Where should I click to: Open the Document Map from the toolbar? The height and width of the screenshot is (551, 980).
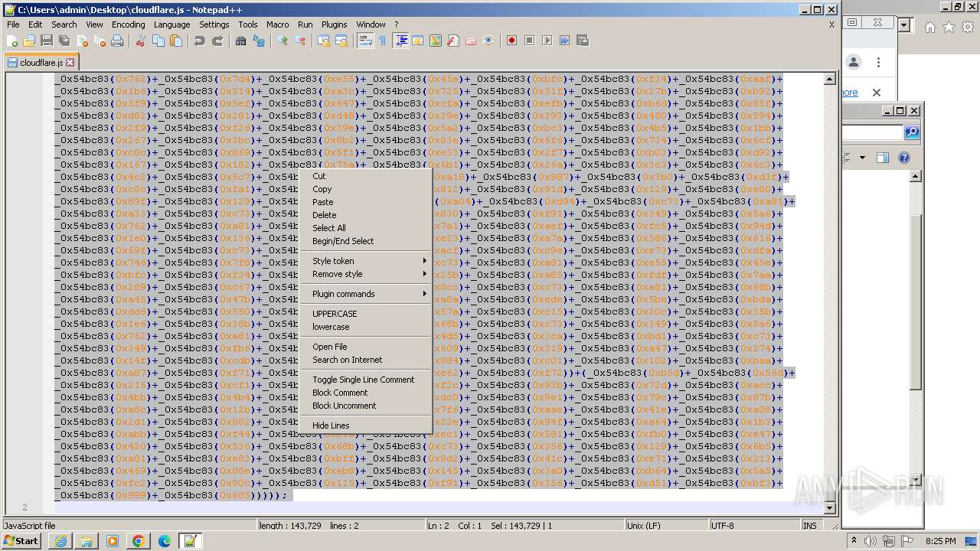point(436,41)
